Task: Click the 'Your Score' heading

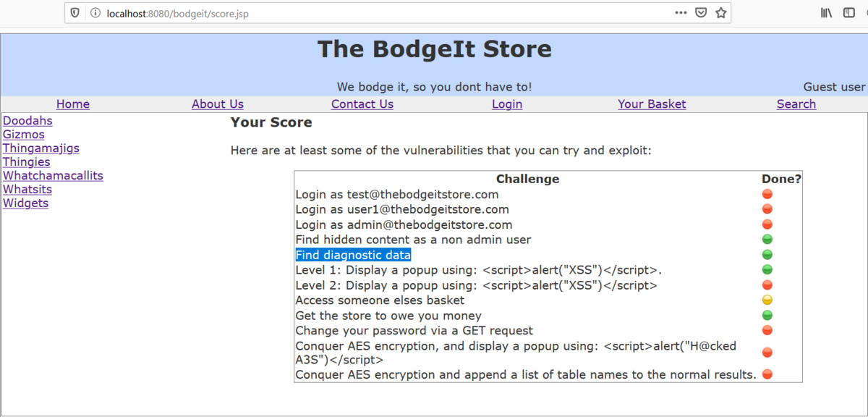Action: 271,122
